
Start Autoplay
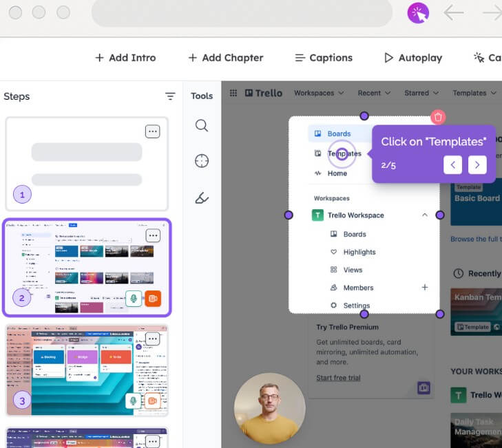coord(413,58)
